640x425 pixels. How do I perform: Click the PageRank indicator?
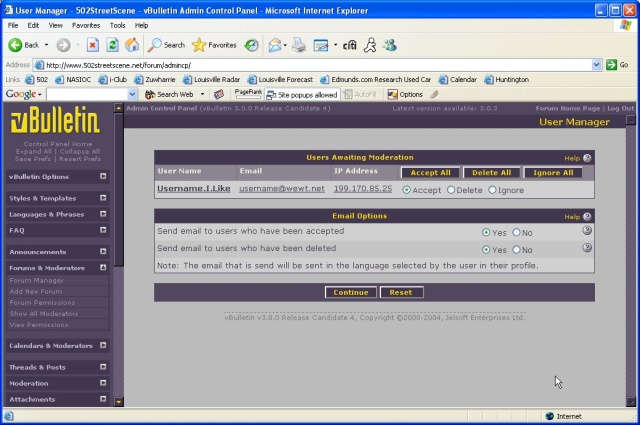click(x=248, y=94)
